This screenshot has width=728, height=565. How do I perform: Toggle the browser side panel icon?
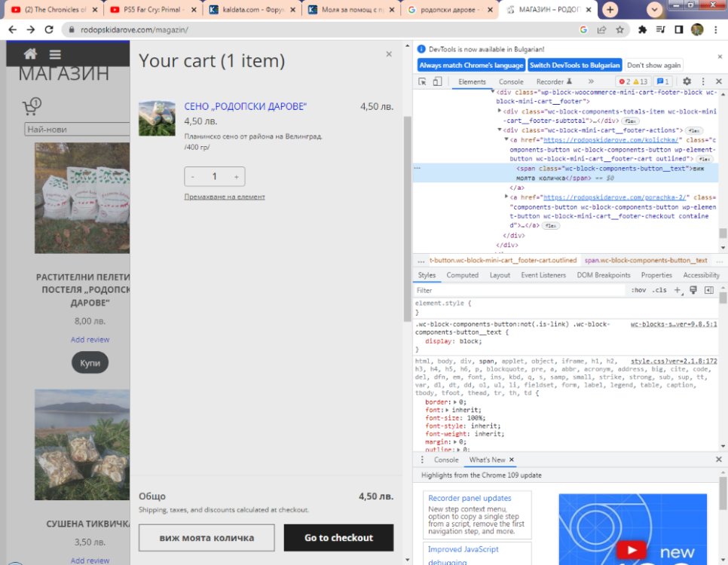tap(679, 29)
